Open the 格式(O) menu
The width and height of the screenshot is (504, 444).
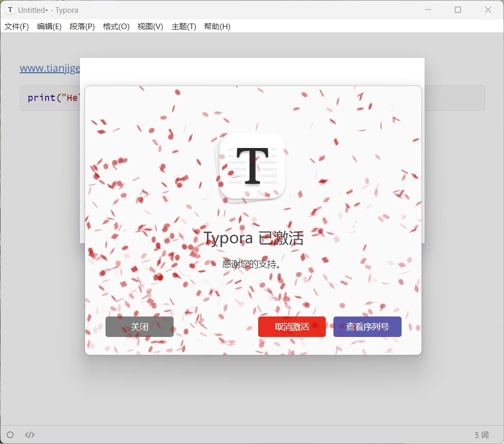(x=116, y=27)
